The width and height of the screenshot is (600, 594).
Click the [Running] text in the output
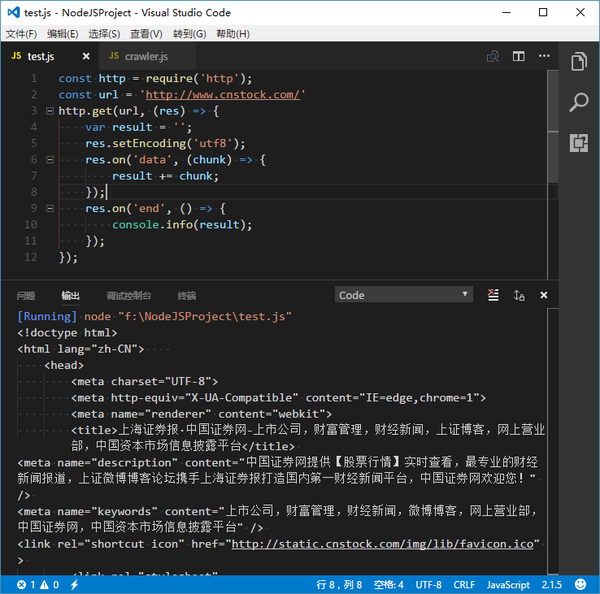tap(47, 317)
